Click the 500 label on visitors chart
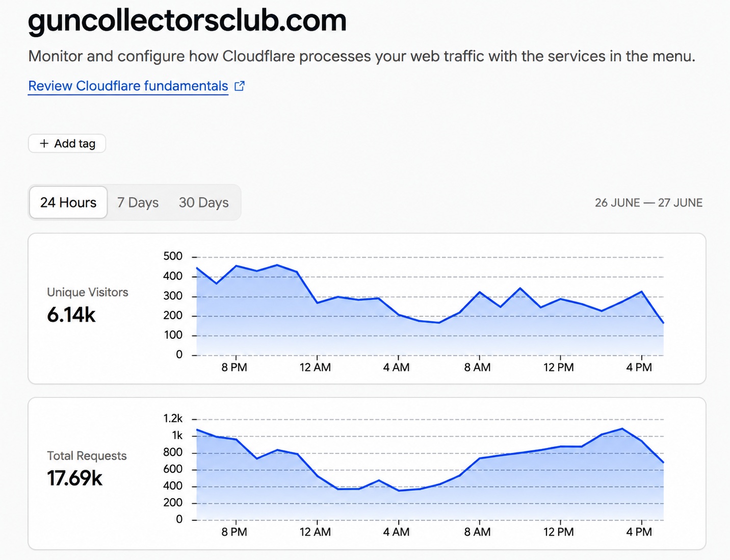This screenshot has width=730, height=560. [173, 256]
